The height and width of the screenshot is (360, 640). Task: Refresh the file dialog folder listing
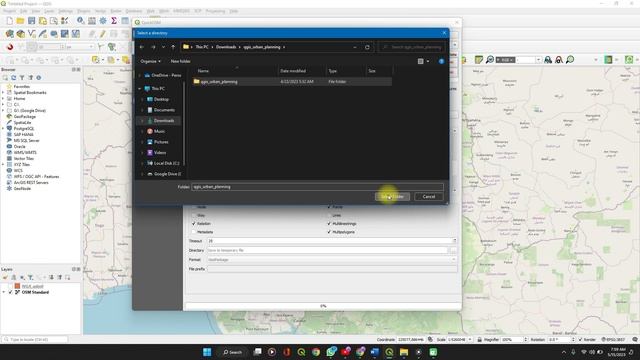click(367, 47)
